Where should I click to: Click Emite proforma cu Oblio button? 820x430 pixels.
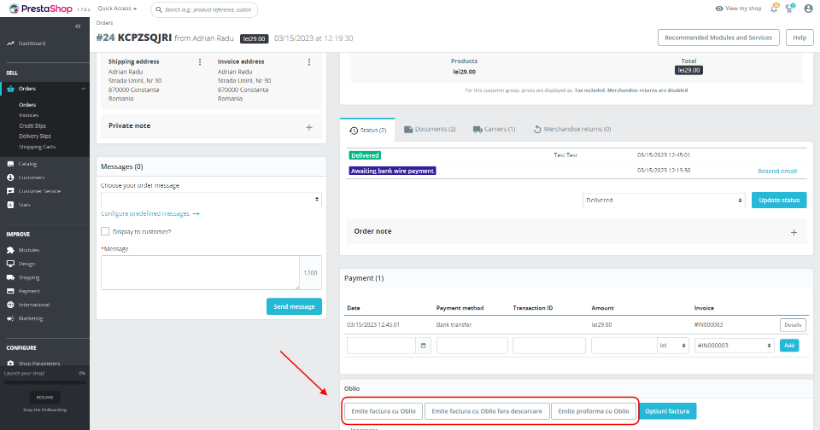tap(594, 411)
